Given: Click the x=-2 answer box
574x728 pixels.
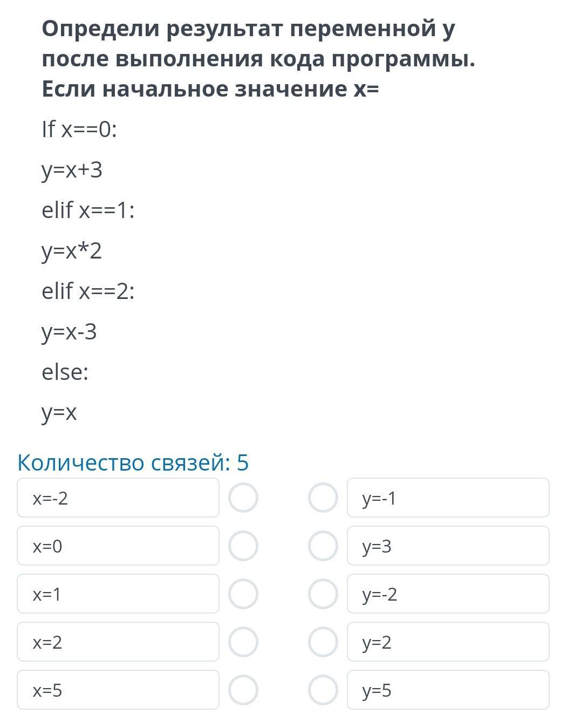Looking at the screenshot, I should (x=118, y=498).
